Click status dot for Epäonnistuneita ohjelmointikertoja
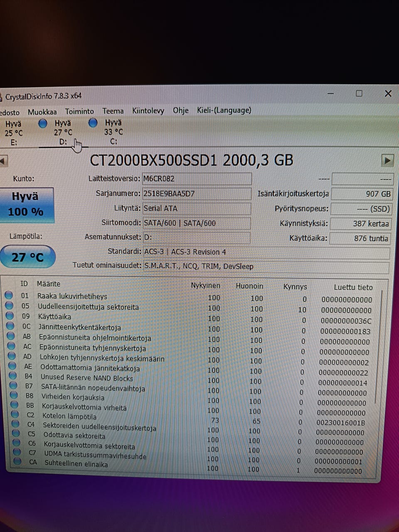399x532 pixels. [x=11, y=336]
